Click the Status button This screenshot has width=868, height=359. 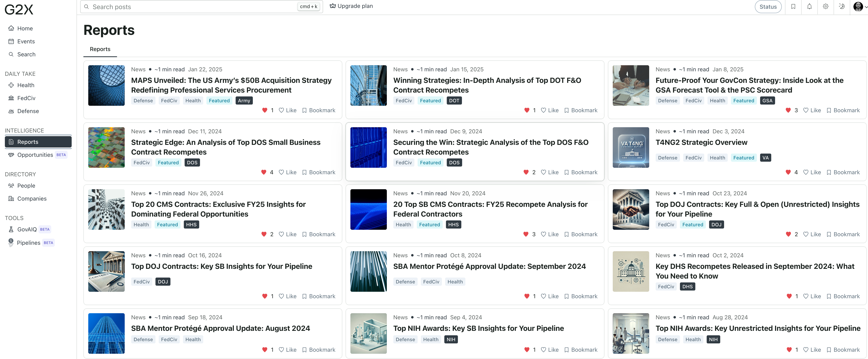pyautogui.click(x=768, y=7)
